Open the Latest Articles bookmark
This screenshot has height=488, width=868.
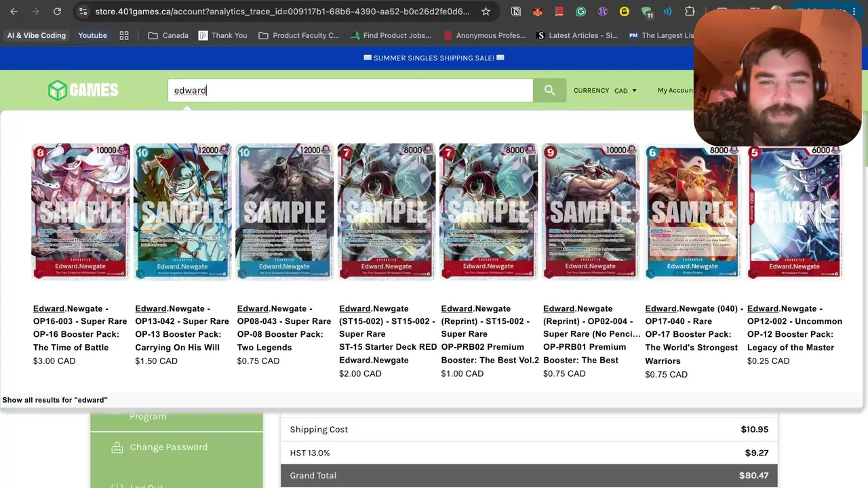click(576, 35)
